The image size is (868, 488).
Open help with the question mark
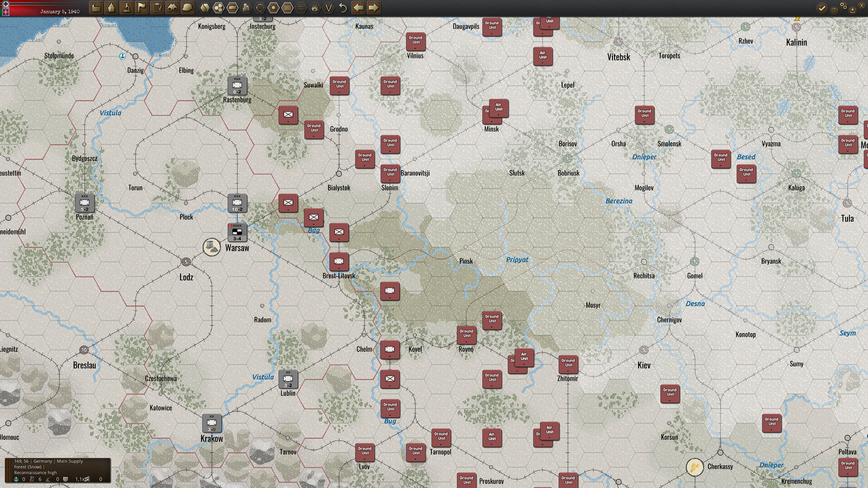tap(834, 11)
